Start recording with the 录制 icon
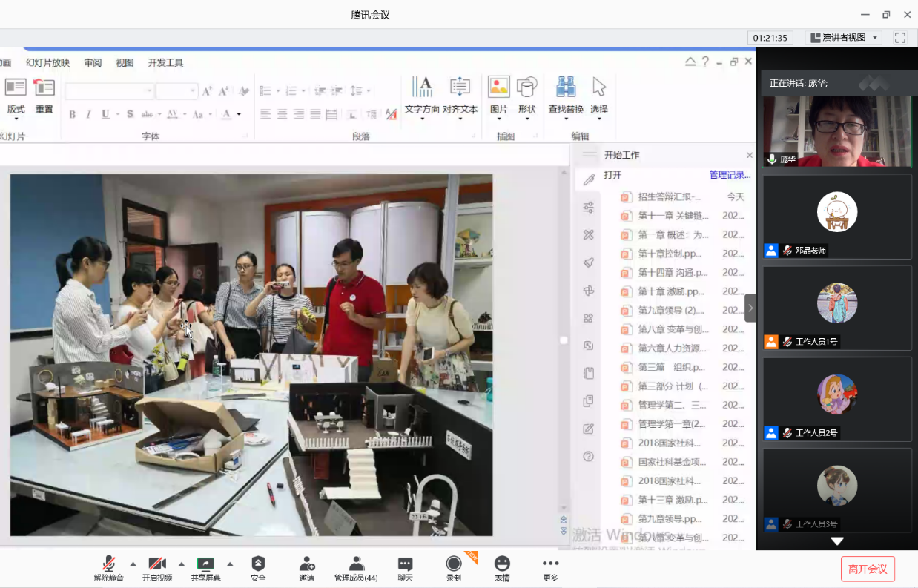 [453, 564]
